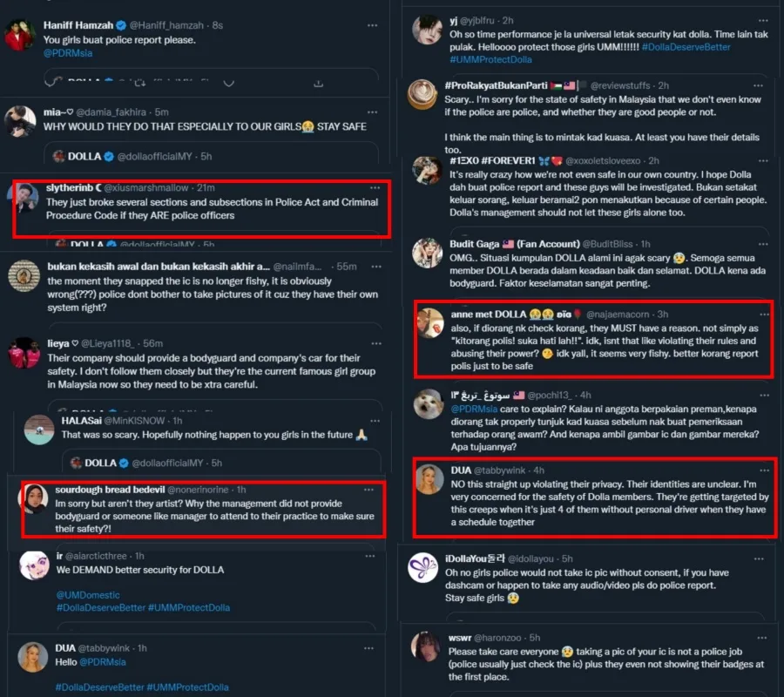This screenshot has height=697, width=784.
Task: Click iDollaYou's butterfly profile picture
Action: 424,568
